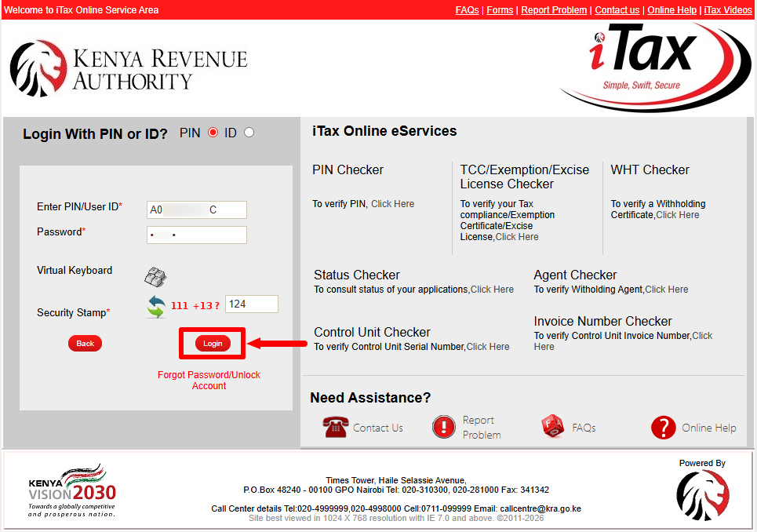Click the callcentre@kra.go.ke email address
Viewport: 757px width, 532px height.
point(540,508)
